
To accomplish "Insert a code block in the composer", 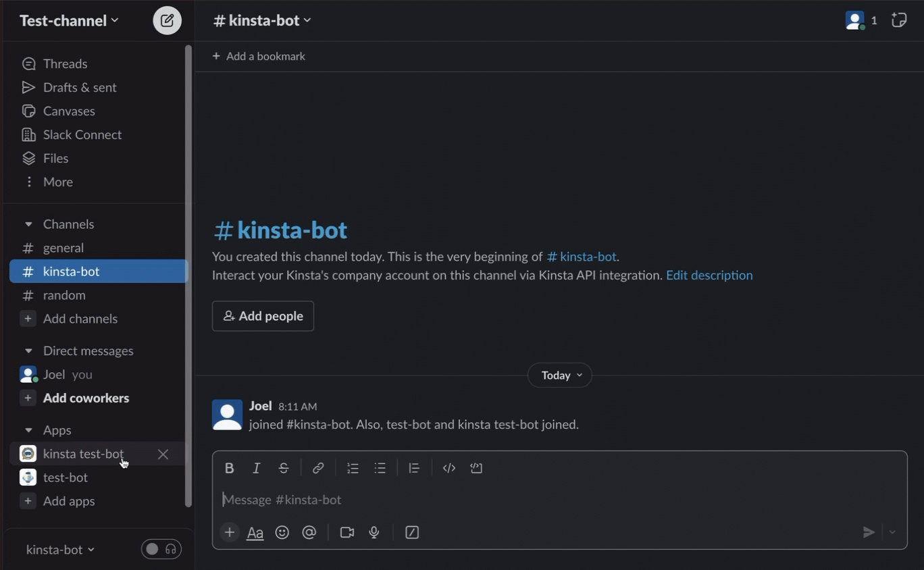I will 476,467.
